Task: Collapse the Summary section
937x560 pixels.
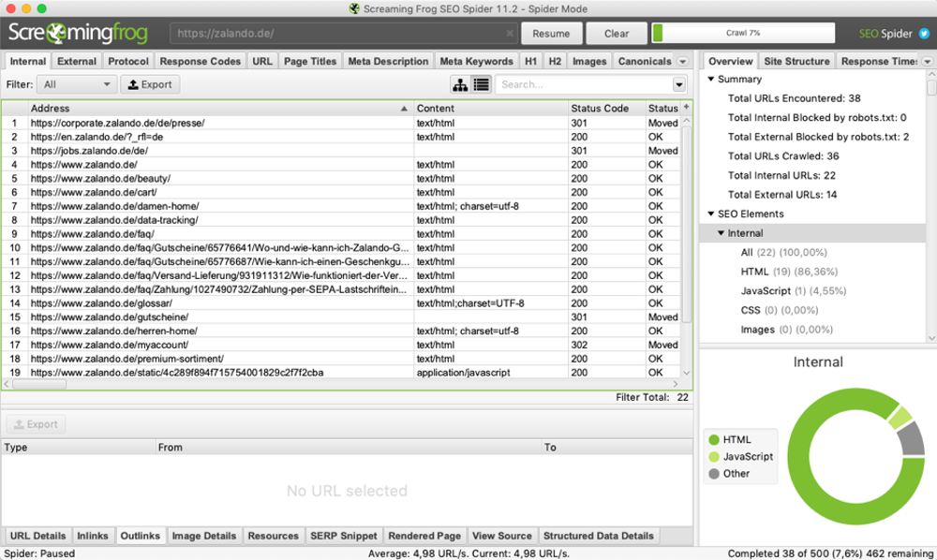Action: pyautogui.click(x=711, y=79)
